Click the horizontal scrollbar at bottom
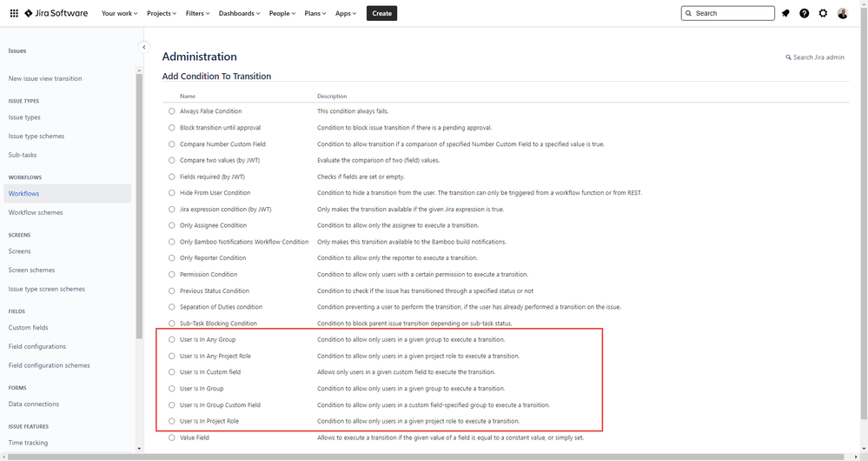Image resolution: width=868 pixels, height=461 pixels. point(427,458)
